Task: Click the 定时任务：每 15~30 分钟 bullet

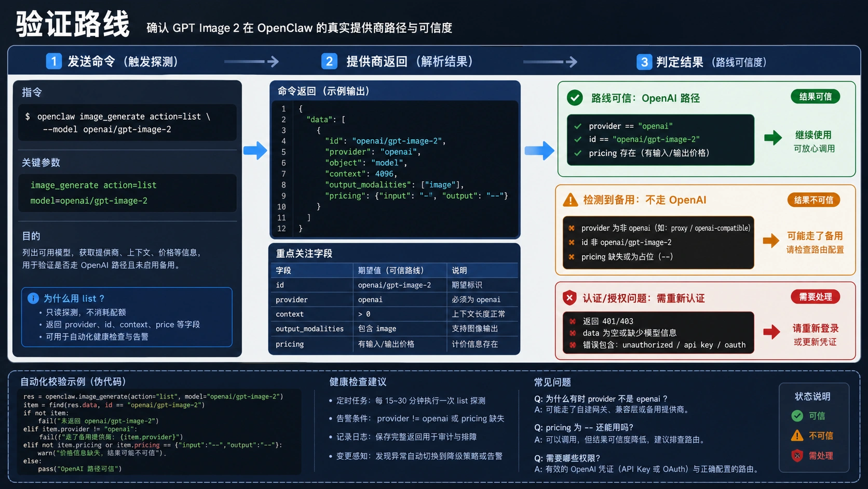Action: (408, 401)
